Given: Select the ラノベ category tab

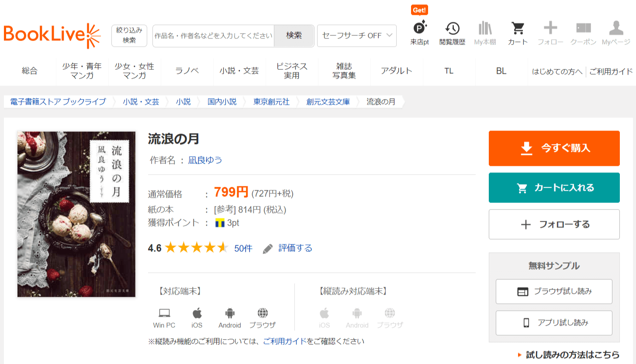Looking at the screenshot, I should (x=187, y=71).
